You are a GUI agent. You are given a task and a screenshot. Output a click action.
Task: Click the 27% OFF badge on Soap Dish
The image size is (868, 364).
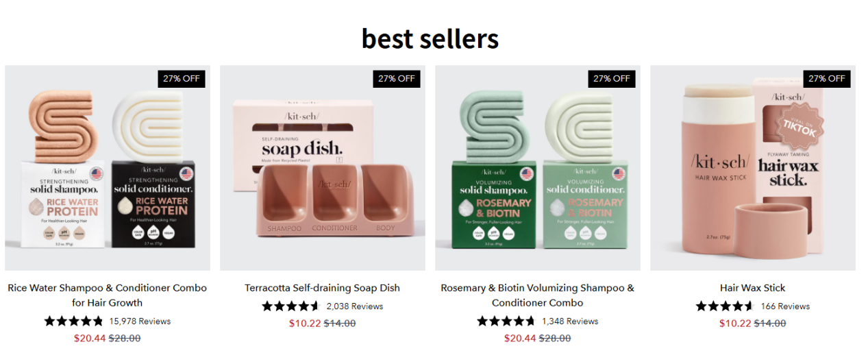397,78
